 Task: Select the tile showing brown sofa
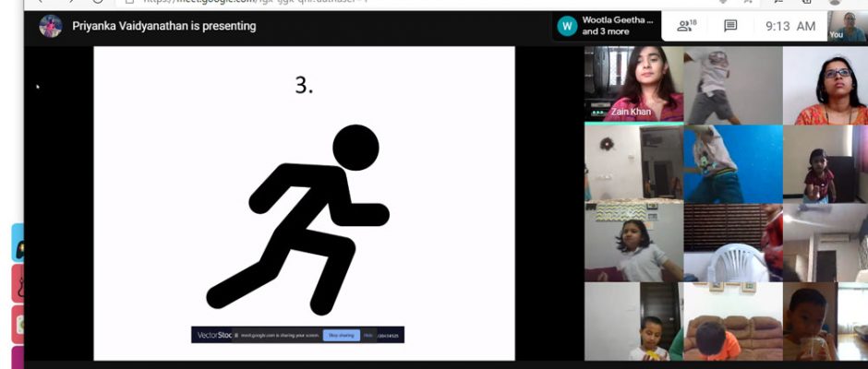coord(733,321)
